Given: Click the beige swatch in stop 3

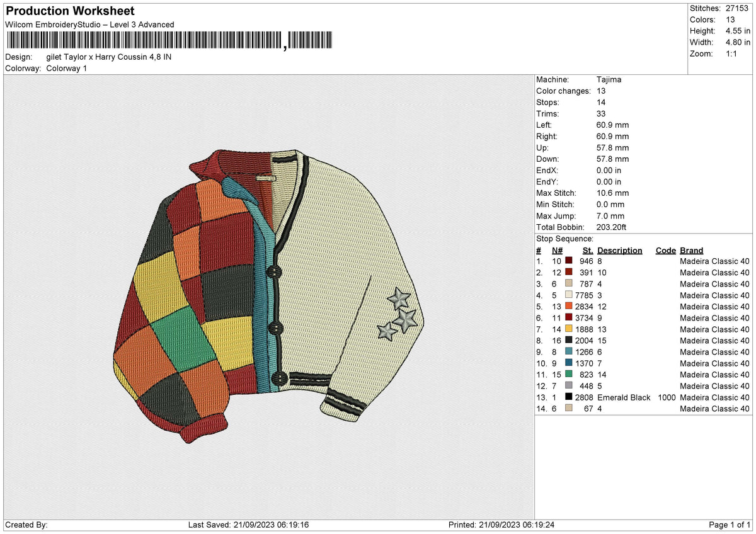Looking at the screenshot, I should tap(568, 283).
